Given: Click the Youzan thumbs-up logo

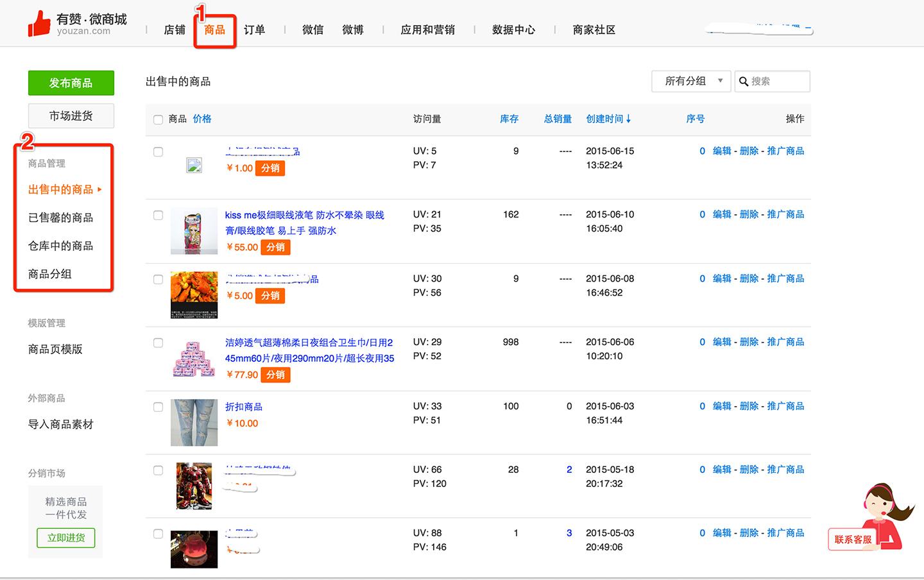Looking at the screenshot, I should (39, 24).
